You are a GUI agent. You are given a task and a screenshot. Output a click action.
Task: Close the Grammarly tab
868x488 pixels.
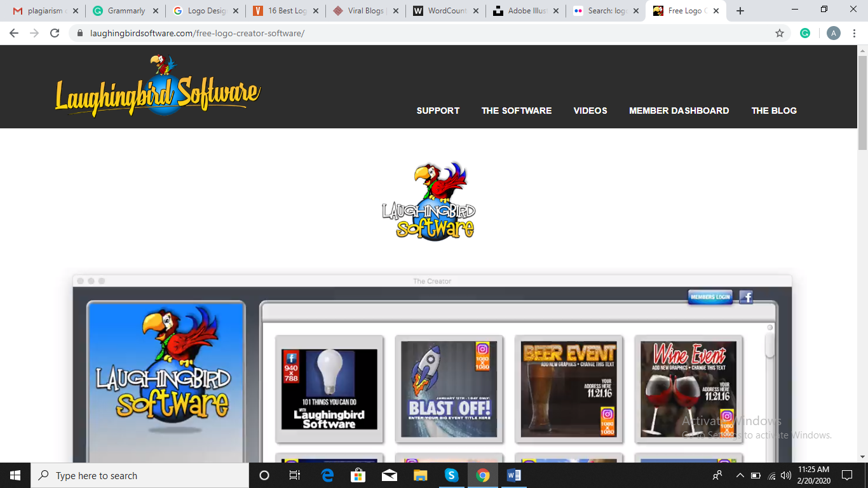pos(156,11)
